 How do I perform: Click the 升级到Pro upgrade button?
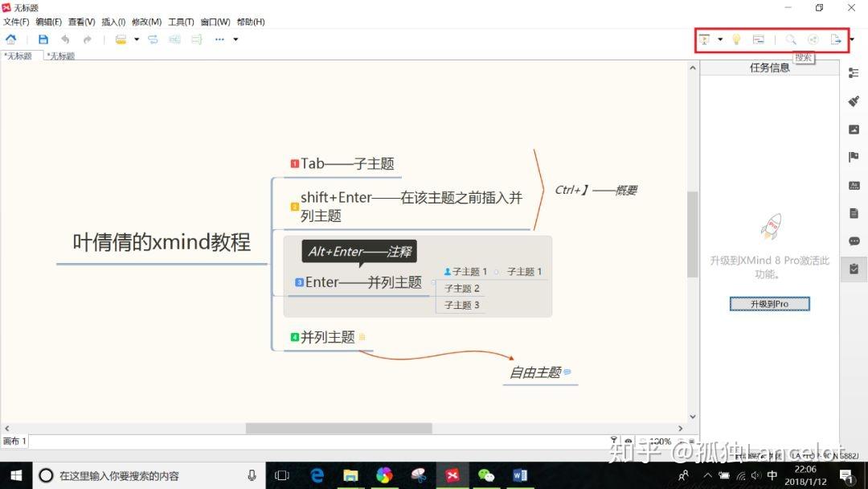(769, 303)
